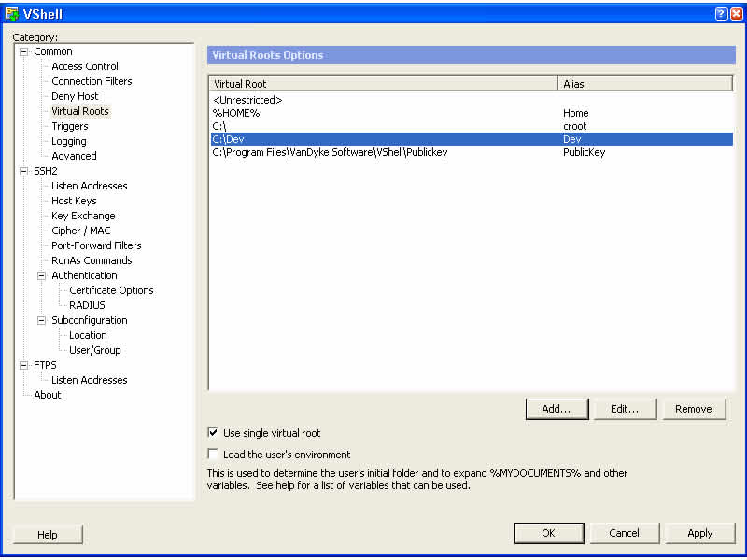
Task: Click the PublicKey alias cell
Action: click(x=585, y=152)
